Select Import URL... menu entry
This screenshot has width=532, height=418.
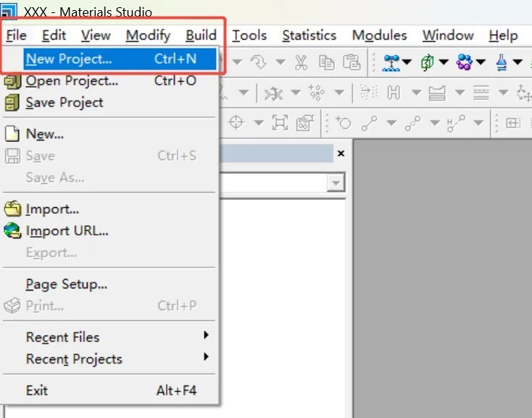(x=67, y=231)
